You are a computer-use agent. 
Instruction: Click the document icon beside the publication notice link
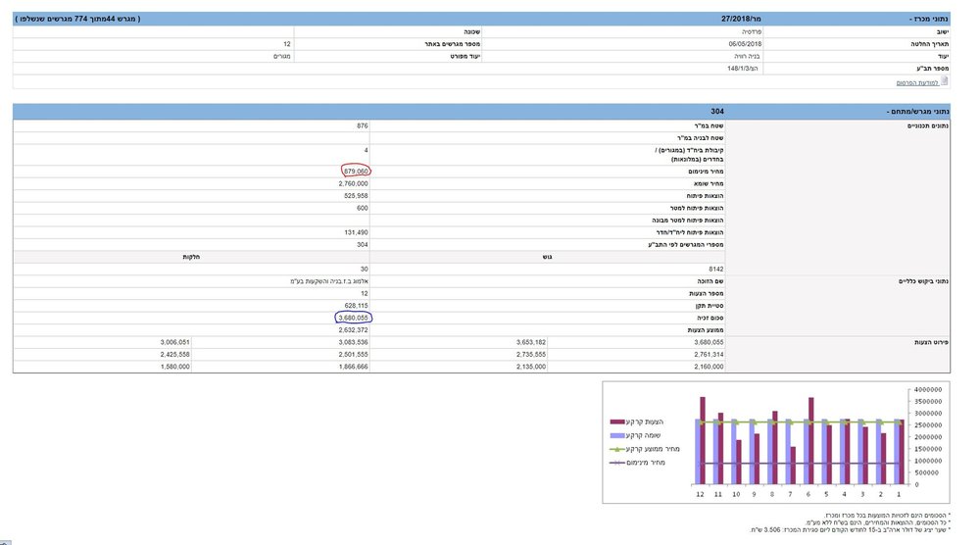coord(945,81)
